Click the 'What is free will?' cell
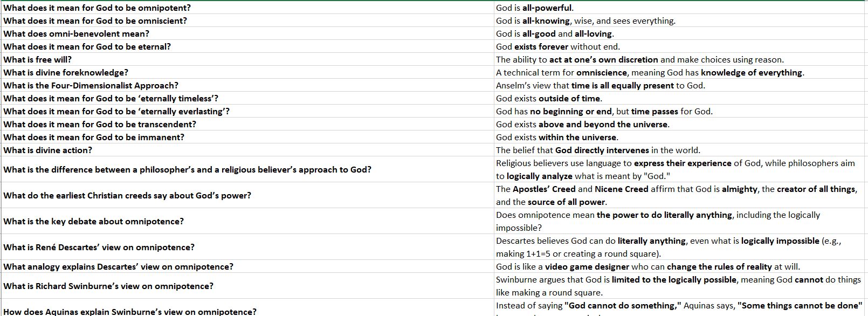This screenshot has height=316, width=868. point(38,59)
